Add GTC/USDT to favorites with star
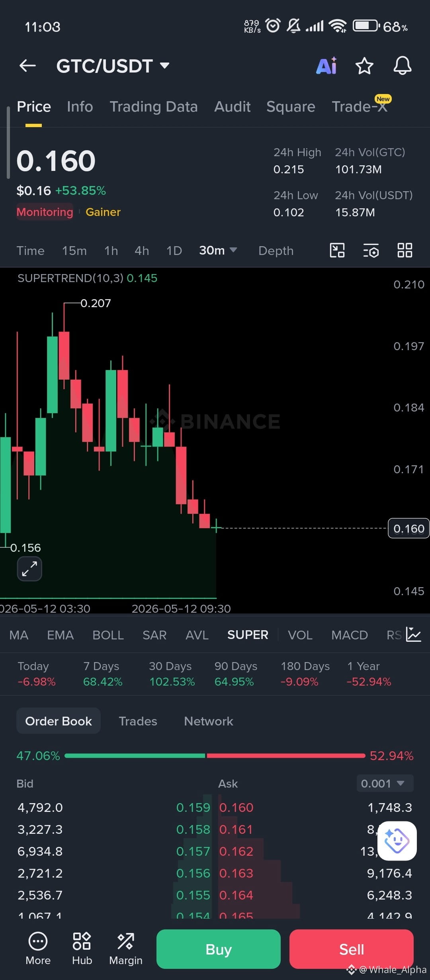 pos(364,66)
